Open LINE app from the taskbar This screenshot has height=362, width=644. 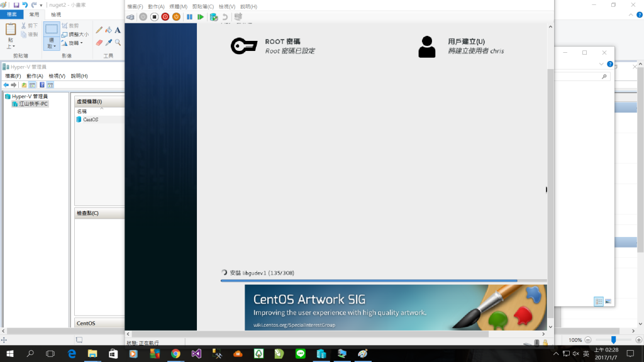coord(300,353)
